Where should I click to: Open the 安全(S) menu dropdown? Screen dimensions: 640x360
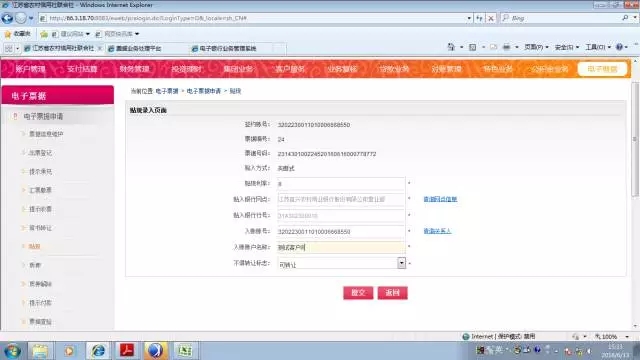[x=567, y=47]
